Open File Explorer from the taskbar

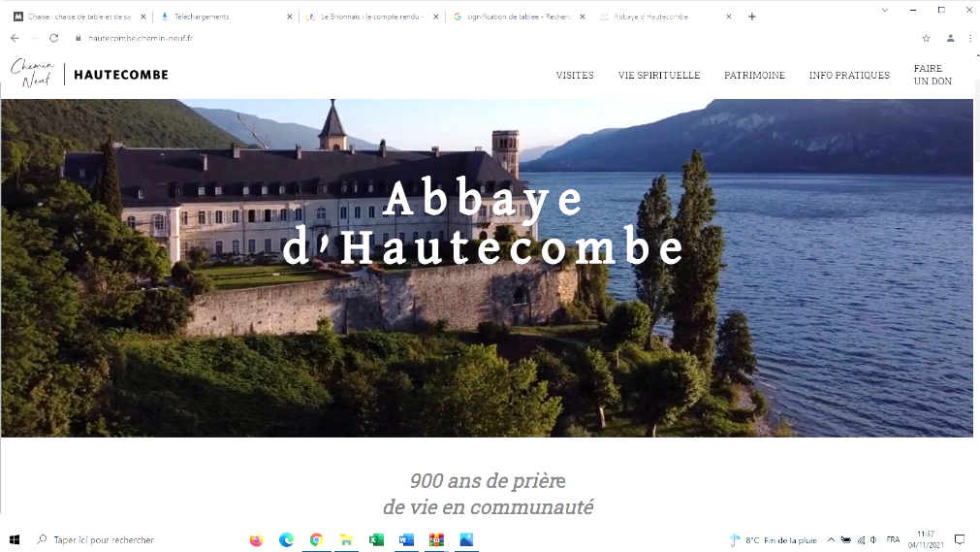tap(346, 540)
